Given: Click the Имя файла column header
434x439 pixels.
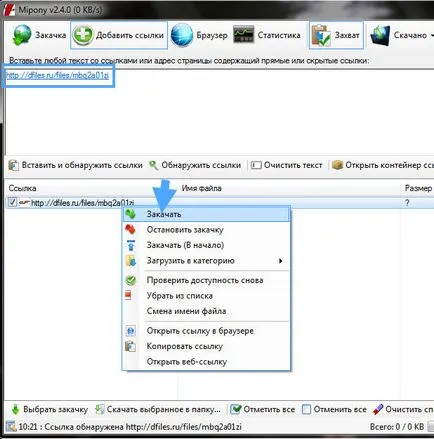Looking at the screenshot, I should 201,188.
